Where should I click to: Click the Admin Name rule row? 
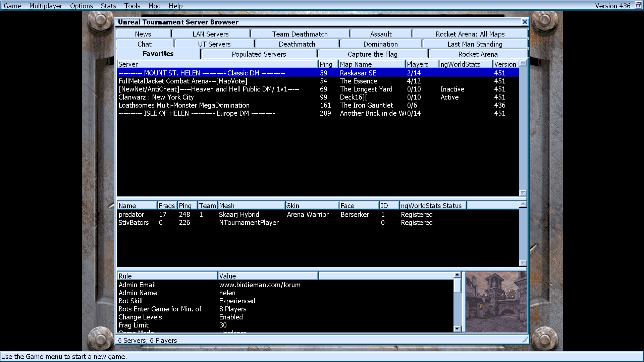coord(285,293)
